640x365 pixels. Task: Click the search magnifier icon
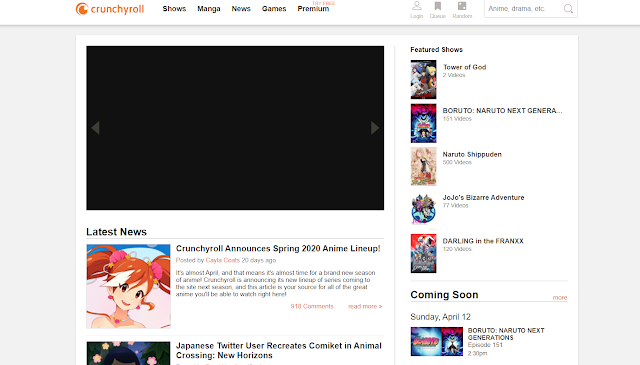coord(568,9)
